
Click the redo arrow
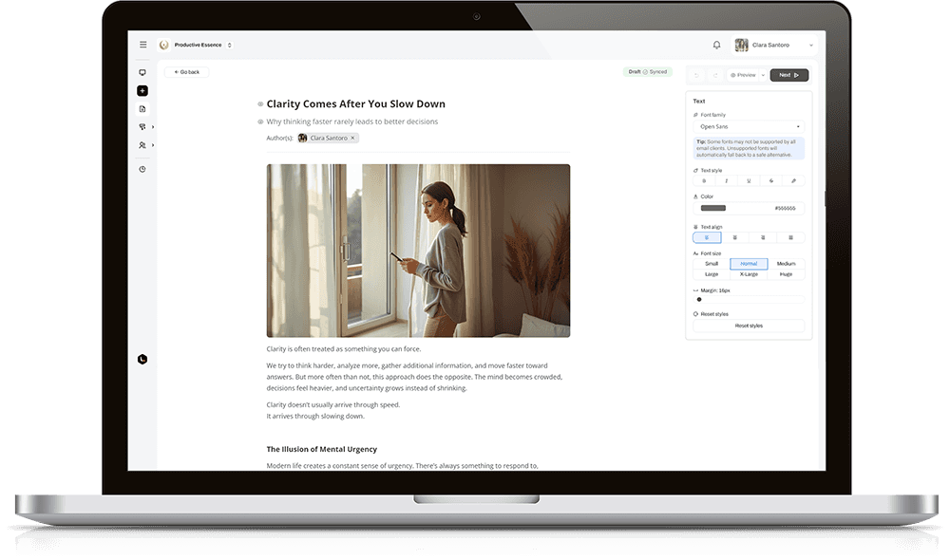[715, 75]
